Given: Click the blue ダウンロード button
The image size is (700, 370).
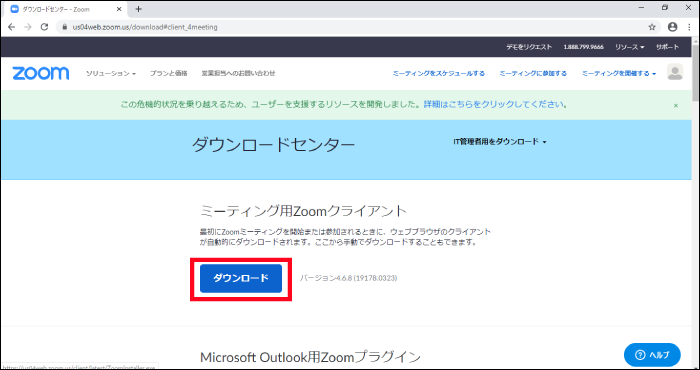Looking at the screenshot, I should tap(241, 279).
